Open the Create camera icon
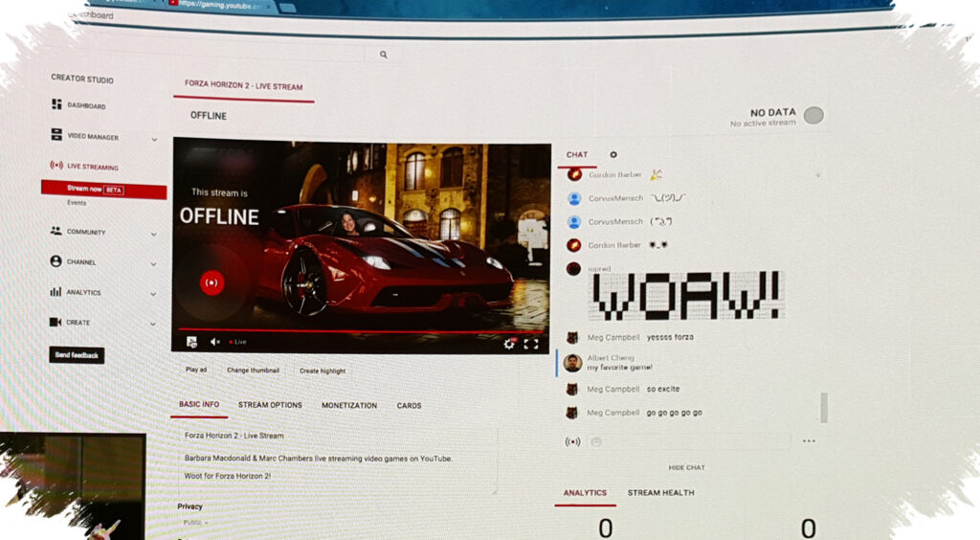Viewport: 980px width, 540px height. pos(55,322)
